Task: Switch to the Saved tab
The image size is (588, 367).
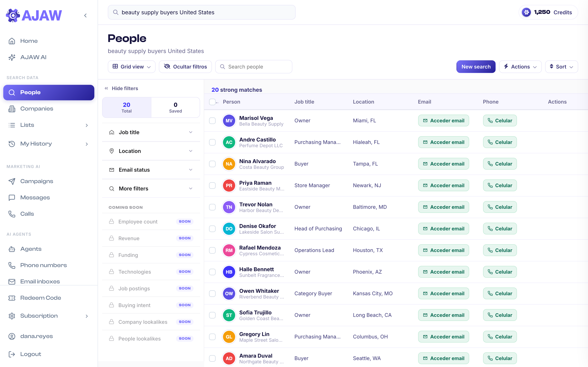Action: pyautogui.click(x=175, y=108)
